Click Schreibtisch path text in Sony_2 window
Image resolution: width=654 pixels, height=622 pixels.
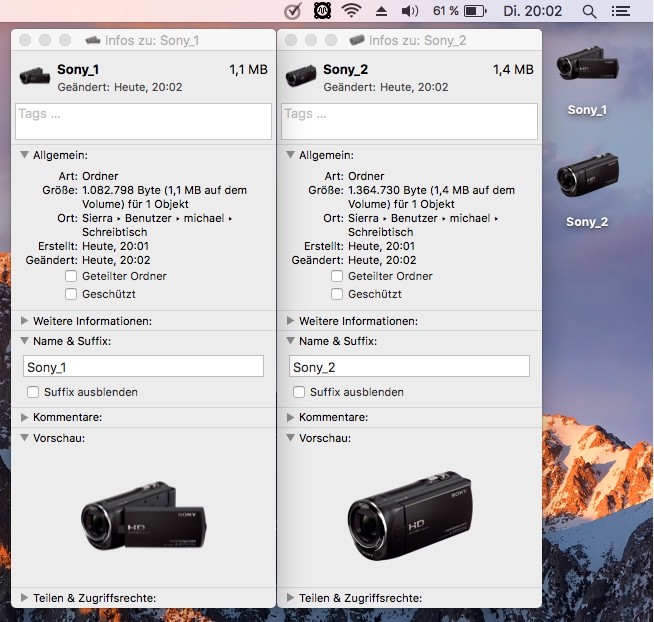click(x=381, y=232)
